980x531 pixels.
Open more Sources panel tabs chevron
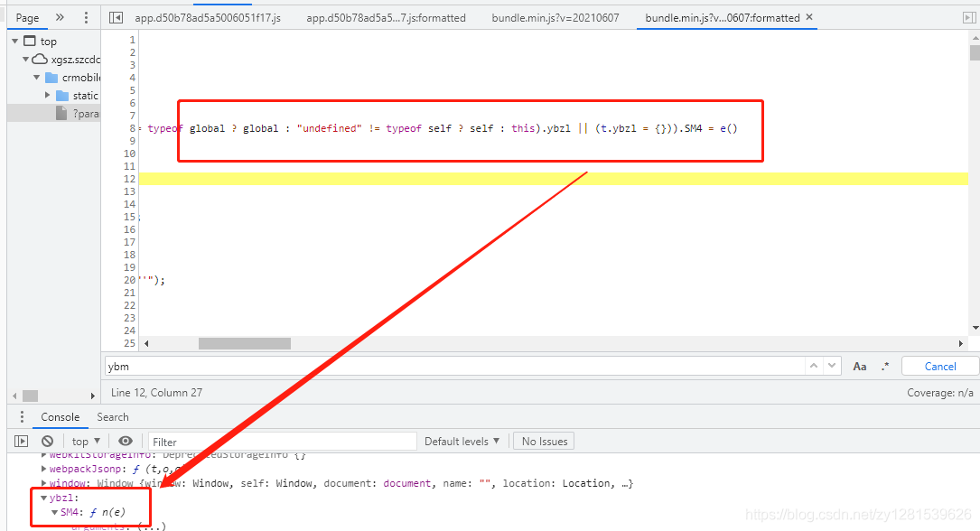point(60,17)
